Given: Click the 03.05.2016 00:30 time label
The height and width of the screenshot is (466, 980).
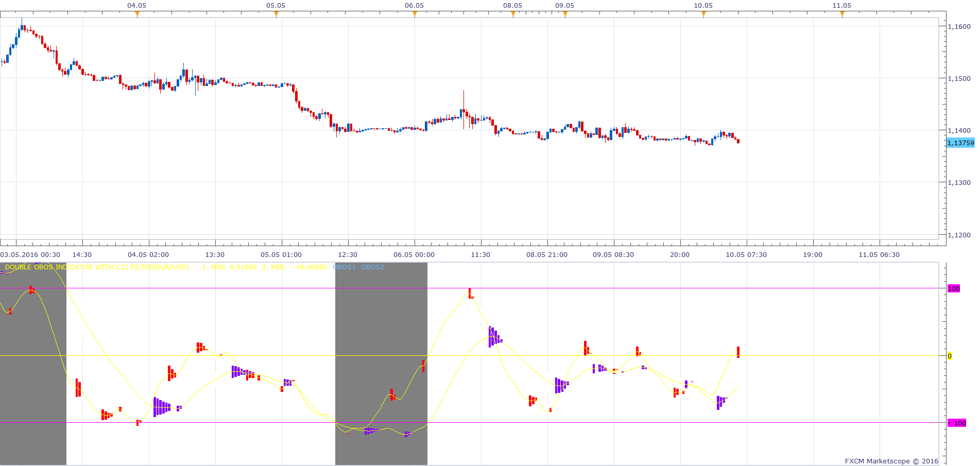Looking at the screenshot, I should pos(30,254).
